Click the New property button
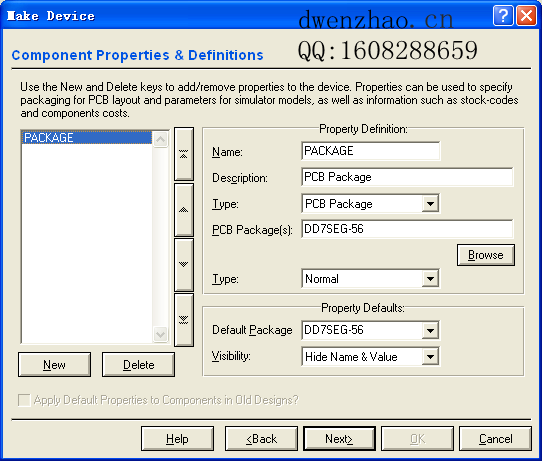Screen dimensions: 542x461 (54, 365)
